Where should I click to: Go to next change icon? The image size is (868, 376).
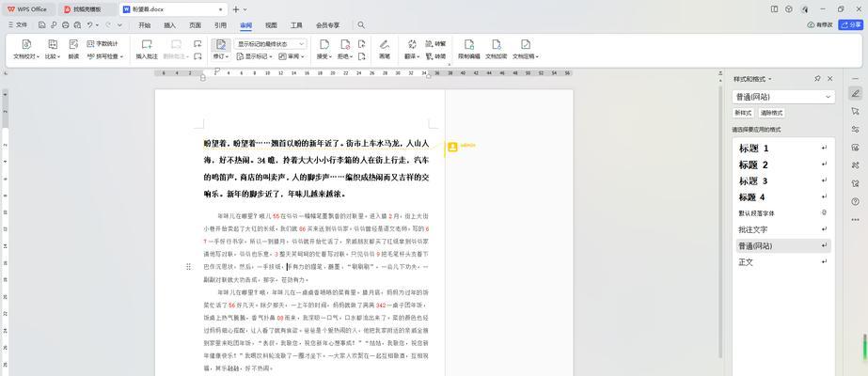(361, 56)
